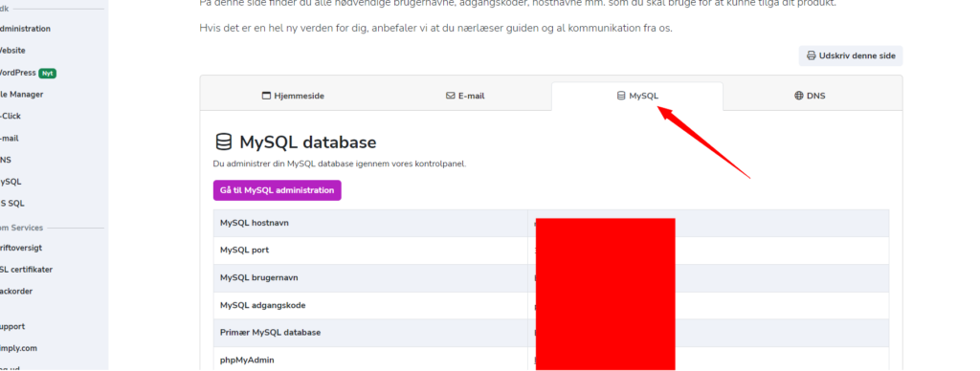
Task: Open Support in the sidebar
Action: tap(12, 327)
